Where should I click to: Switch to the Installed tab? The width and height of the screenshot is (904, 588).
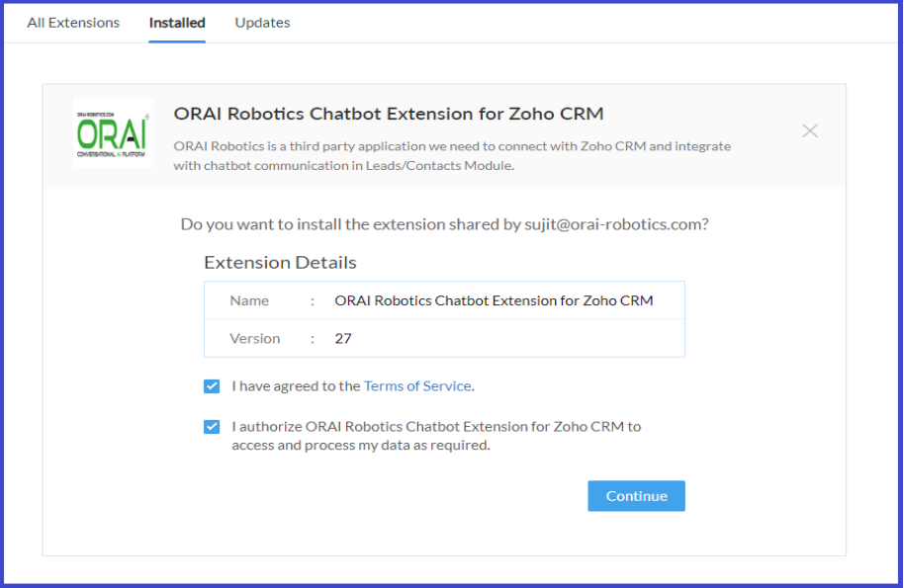[x=177, y=23]
